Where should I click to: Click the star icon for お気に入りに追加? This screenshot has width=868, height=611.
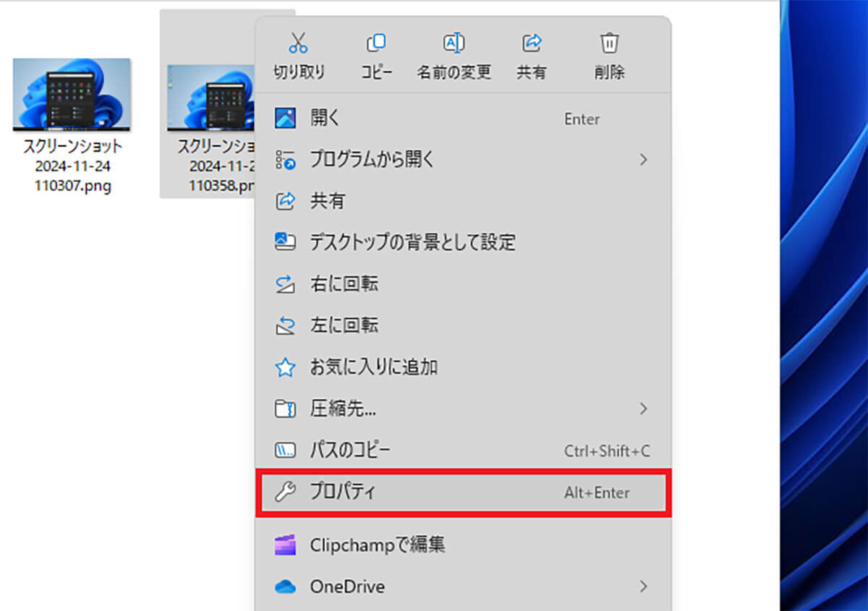click(286, 368)
